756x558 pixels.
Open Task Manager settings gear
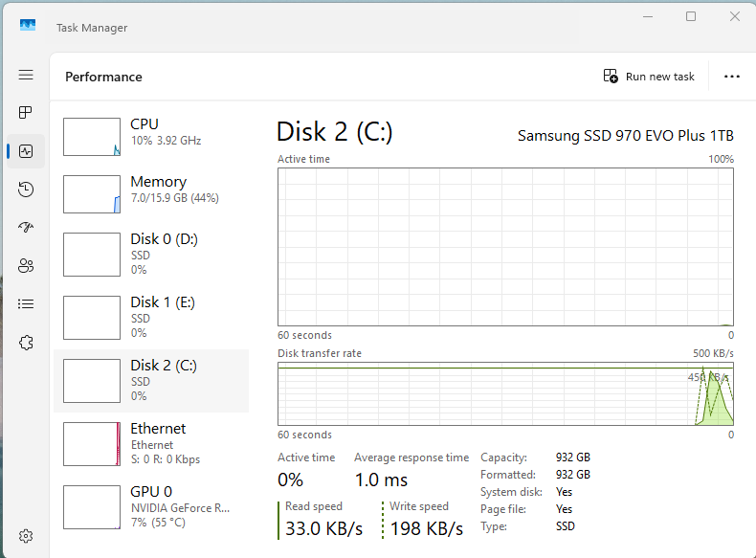26,536
